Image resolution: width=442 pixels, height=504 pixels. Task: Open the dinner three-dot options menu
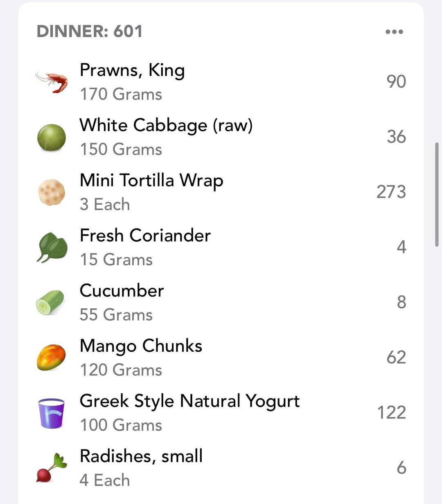coord(394,32)
